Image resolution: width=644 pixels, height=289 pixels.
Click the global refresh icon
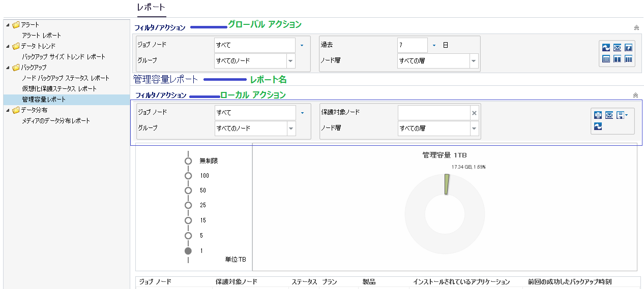tap(606, 48)
